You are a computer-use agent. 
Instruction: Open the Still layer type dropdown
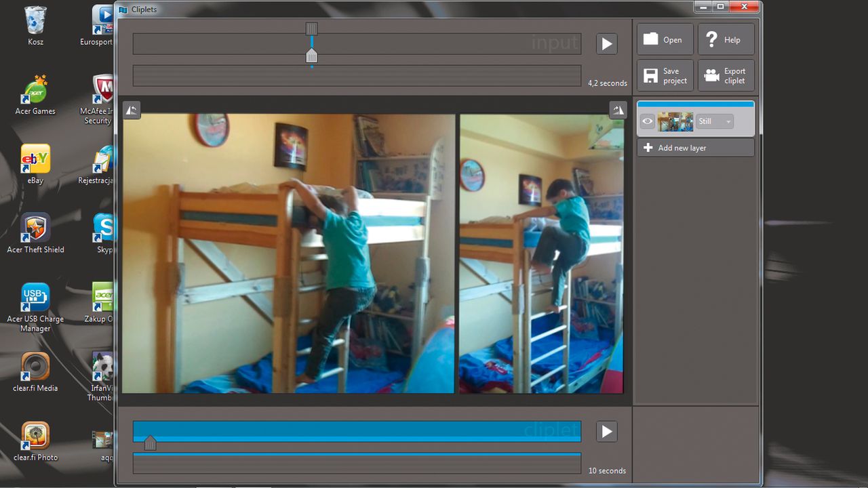click(x=714, y=122)
